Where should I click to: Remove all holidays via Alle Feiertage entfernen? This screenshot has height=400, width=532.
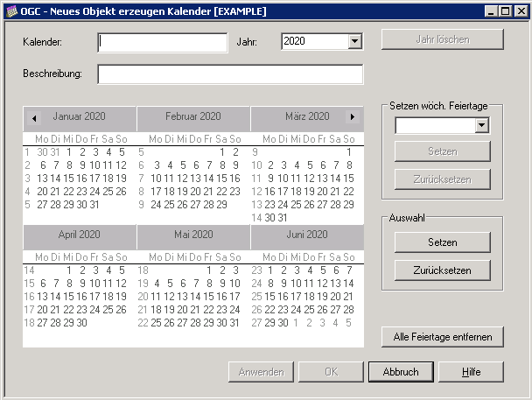(x=443, y=337)
